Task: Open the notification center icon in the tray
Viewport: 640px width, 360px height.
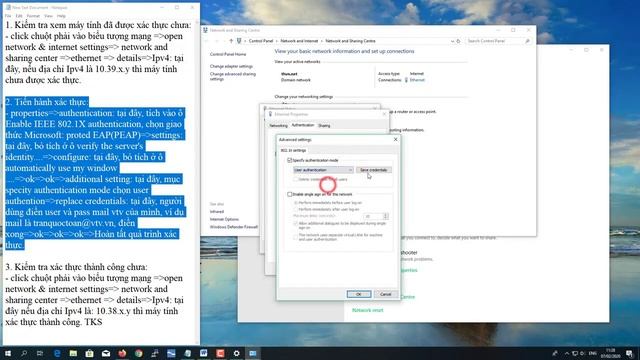Action: tap(629, 353)
